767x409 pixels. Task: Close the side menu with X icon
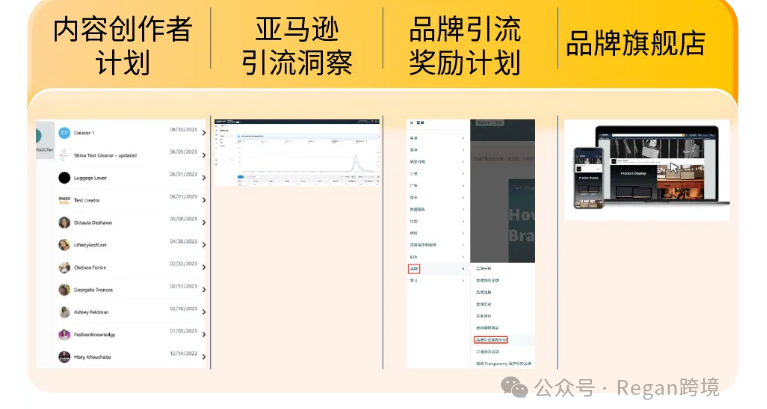pos(411,123)
